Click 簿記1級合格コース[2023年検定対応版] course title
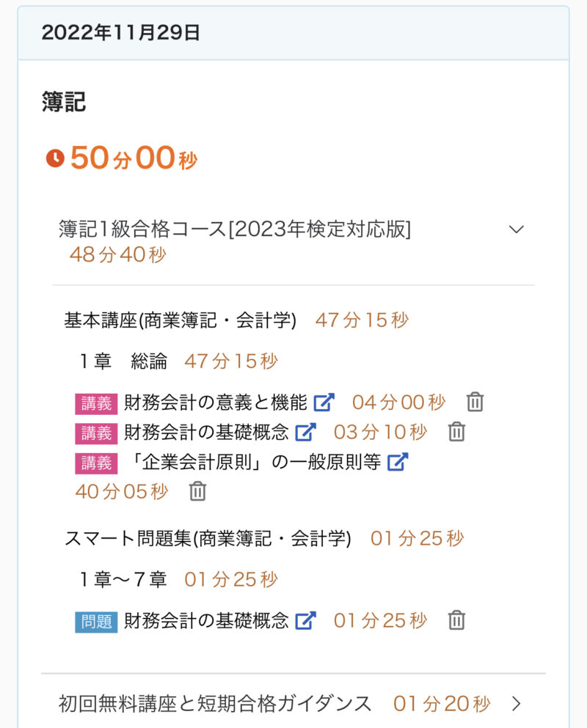The image size is (587, 728). [x=235, y=229]
